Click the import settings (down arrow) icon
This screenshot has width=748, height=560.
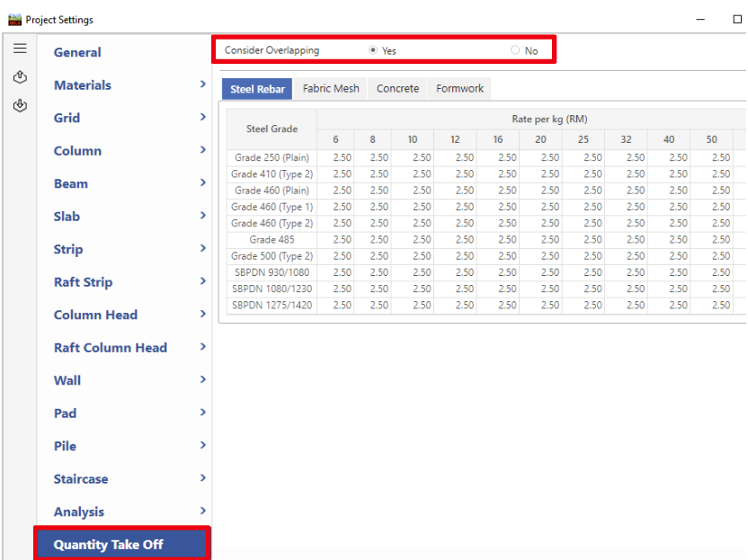(x=19, y=106)
